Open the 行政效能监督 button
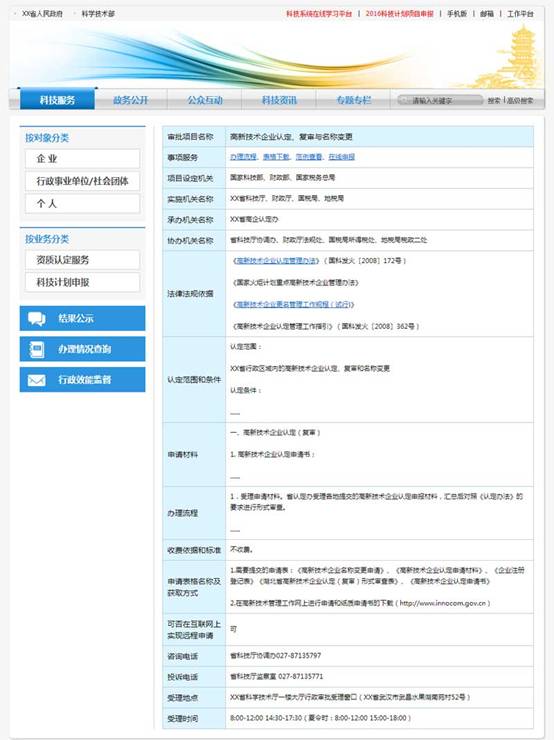Screen dimensions: 554x740 (x=83, y=379)
